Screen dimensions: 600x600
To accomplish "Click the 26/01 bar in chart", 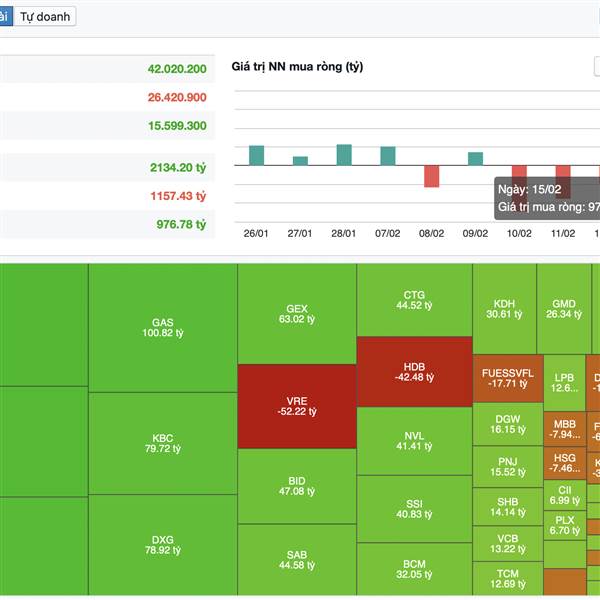I will [x=256, y=155].
